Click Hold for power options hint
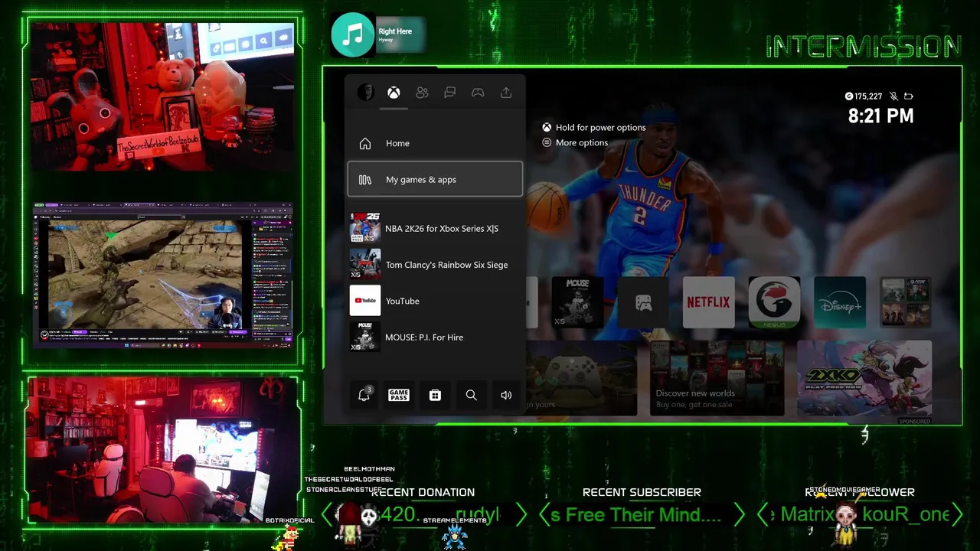Image resolution: width=980 pixels, height=551 pixels. pos(594,128)
